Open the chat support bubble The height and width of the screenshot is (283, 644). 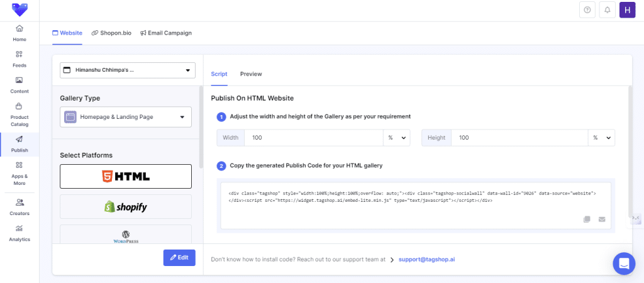[x=625, y=264]
